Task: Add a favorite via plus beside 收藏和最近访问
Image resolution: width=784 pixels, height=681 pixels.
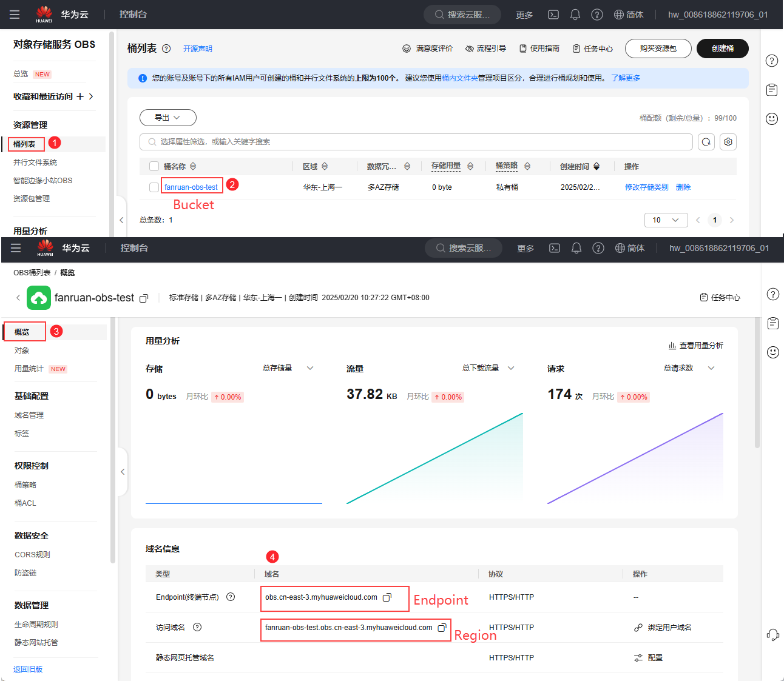Action: click(80, 96)
